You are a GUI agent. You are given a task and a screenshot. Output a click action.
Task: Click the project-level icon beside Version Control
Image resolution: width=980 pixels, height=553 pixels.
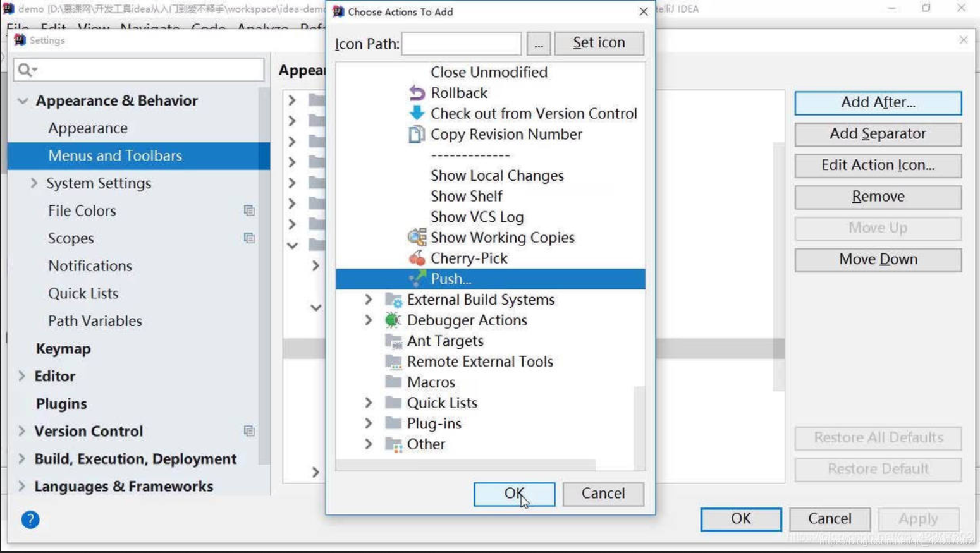[249, 431]
